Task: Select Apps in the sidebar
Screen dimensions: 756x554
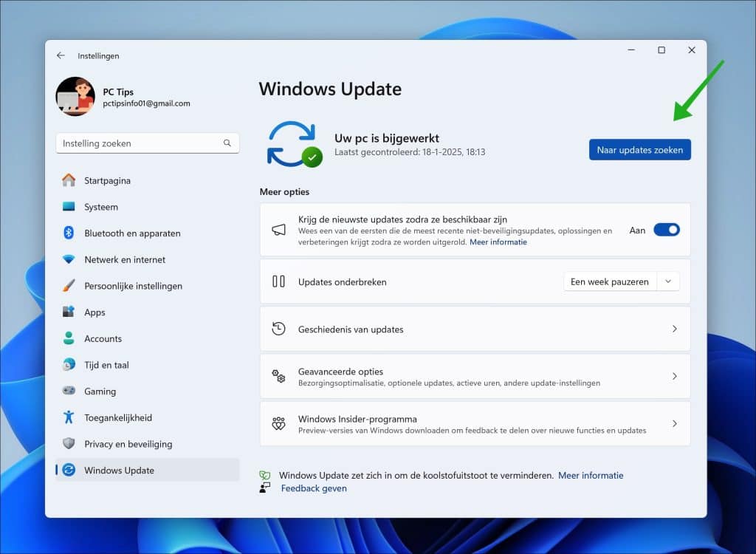Action: pyautogui.click(x=148, y=312)
